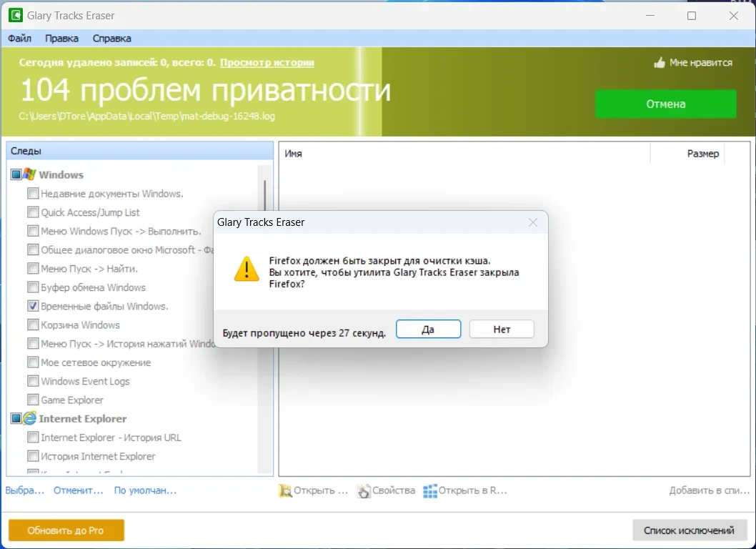Screen dimensions: 756x549
Task: Toggle the Windows group checkbox
Action: click(16, 174)
